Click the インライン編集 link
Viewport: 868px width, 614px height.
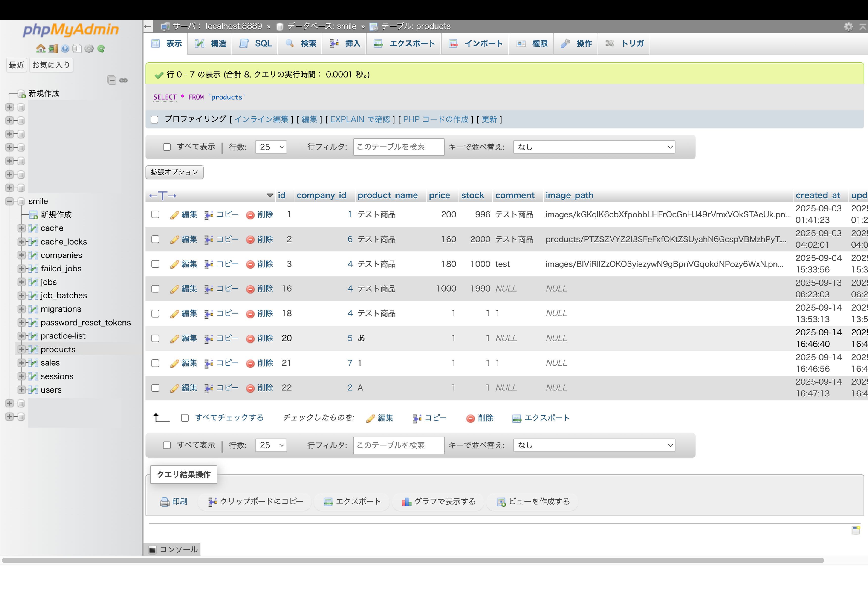pyautogui.click(x=261, y=120)
